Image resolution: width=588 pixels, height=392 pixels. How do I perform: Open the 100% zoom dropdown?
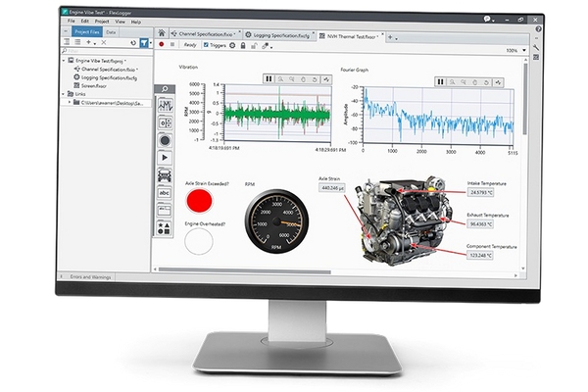click(524, 50)
